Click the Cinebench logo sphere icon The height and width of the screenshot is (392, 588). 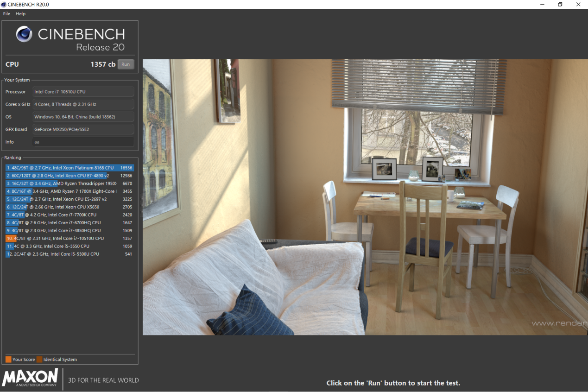pos(24,34)
